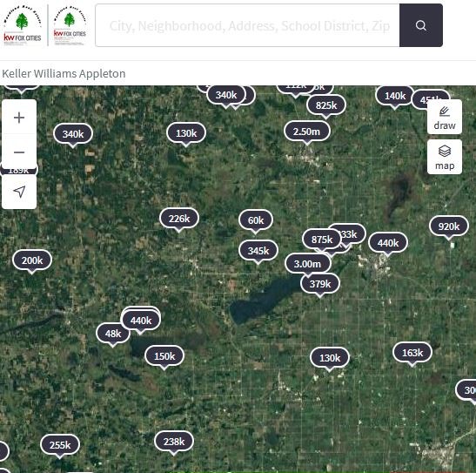Select the 2.50m price marker
476x473 pixels.
pos(307,132)
